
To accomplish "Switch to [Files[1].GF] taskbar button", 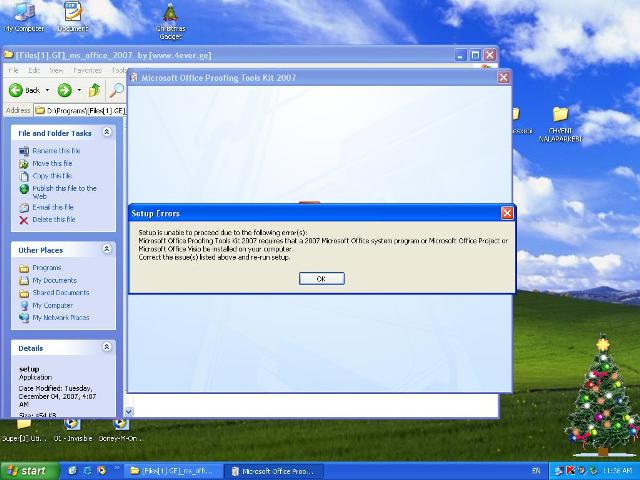I will (x=173, y=471).
